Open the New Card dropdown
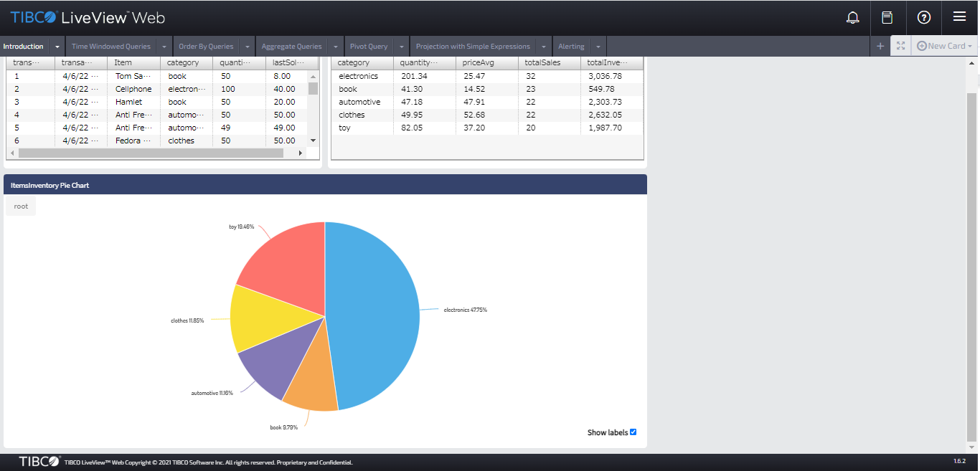This screenshot has width=980, height=471. point(946,46)
